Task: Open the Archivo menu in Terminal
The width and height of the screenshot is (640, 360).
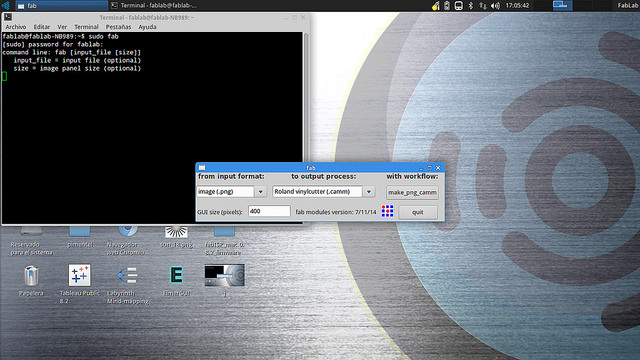Action: coord(16,27)
